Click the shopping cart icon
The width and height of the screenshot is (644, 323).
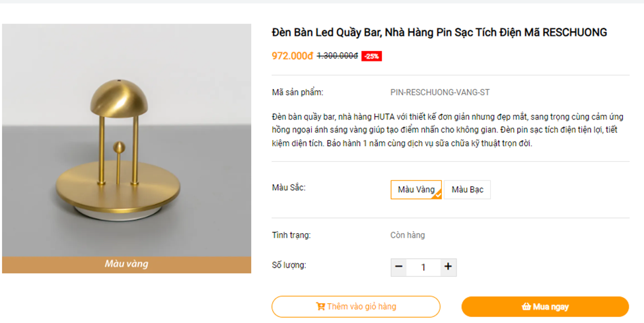tap(320, 306)
